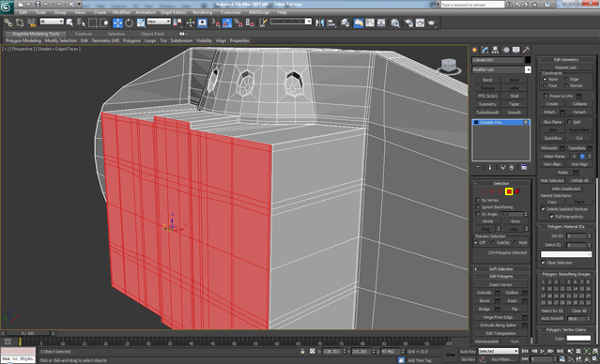Open the Rendering menu

click(203, 12)
